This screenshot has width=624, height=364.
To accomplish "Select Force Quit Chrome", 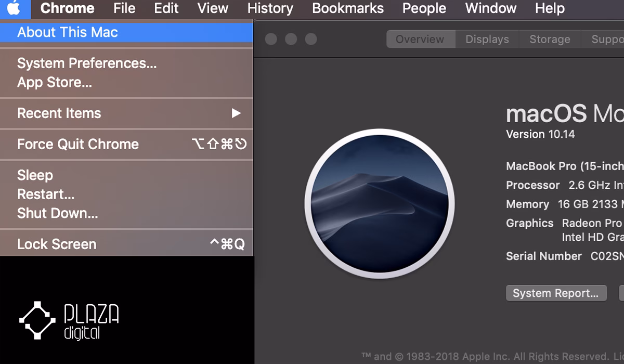I will (x=126, y=144).
